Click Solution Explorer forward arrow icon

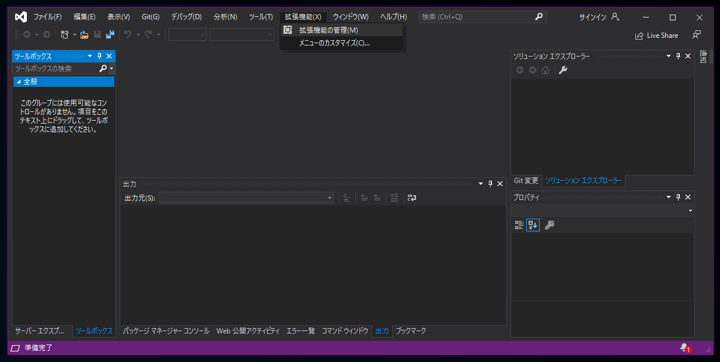533,70
